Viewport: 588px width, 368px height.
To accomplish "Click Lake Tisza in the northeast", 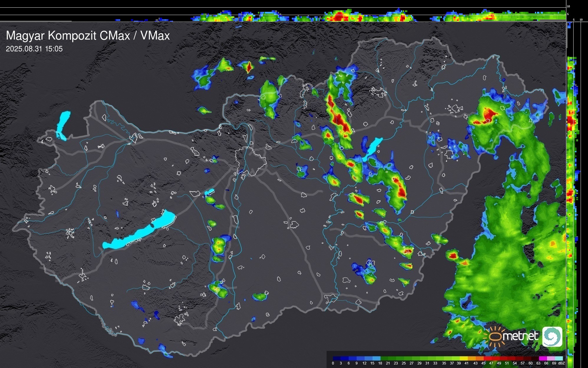I will pos(373,147).
